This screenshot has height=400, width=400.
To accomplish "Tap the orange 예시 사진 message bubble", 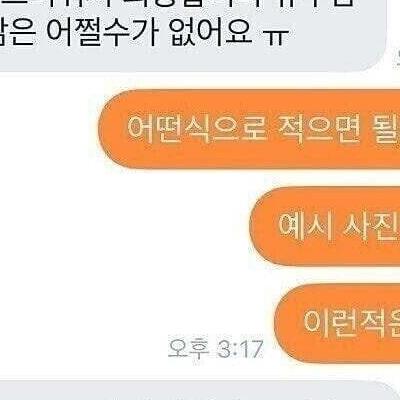I will click(x=325, y=226).
